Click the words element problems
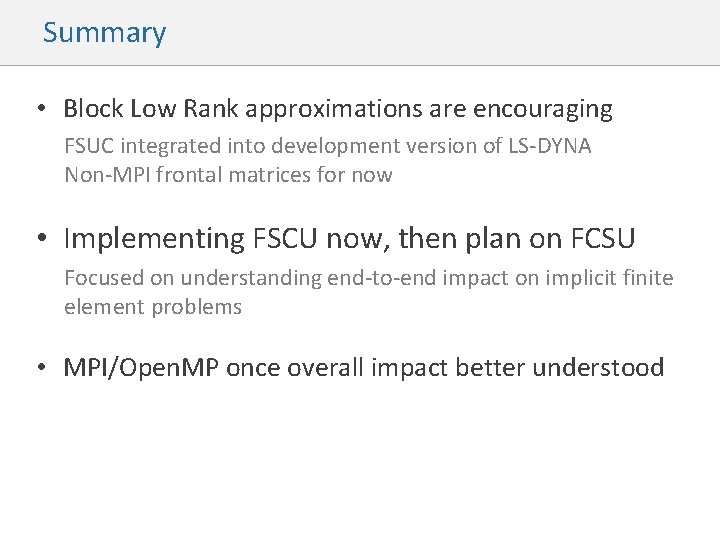720x540 pixels. [153, 307]
